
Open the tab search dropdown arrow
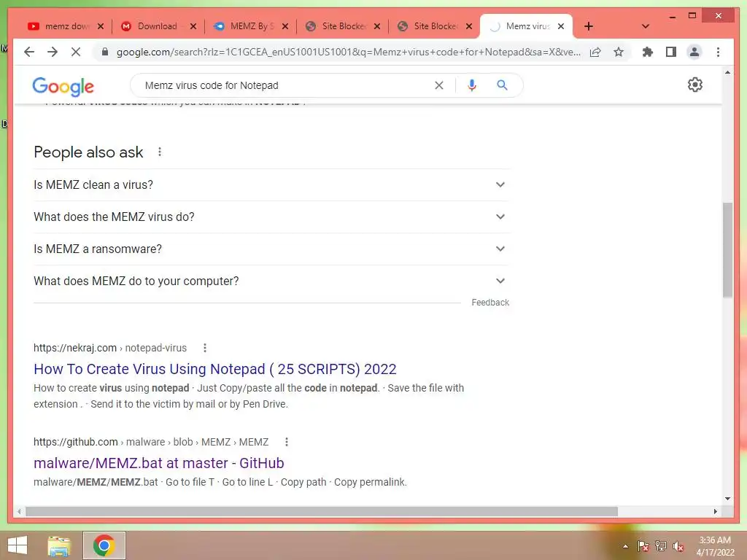[x=646, y=26]
